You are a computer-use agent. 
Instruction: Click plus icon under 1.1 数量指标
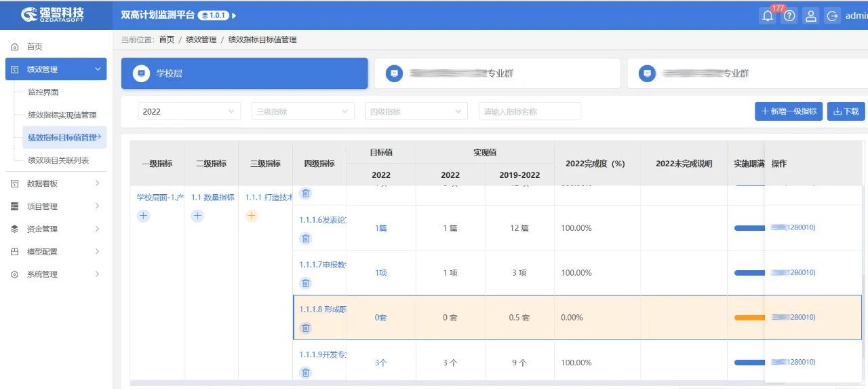click(x=197, y=216)
